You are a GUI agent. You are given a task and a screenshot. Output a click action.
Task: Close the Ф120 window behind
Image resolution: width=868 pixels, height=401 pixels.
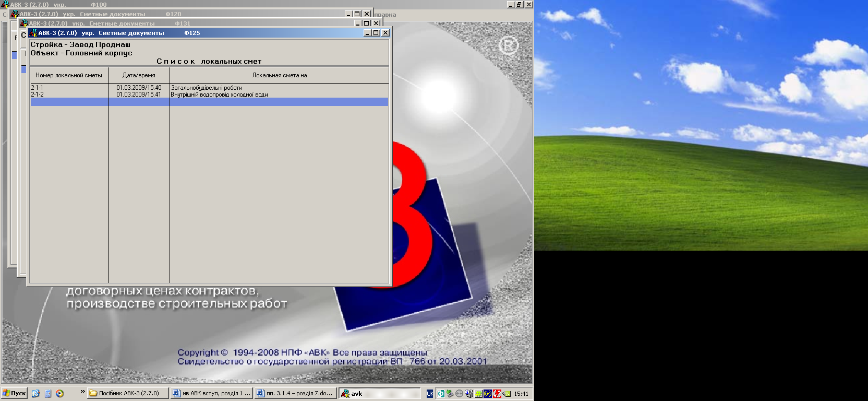click(x=367, y=14)
